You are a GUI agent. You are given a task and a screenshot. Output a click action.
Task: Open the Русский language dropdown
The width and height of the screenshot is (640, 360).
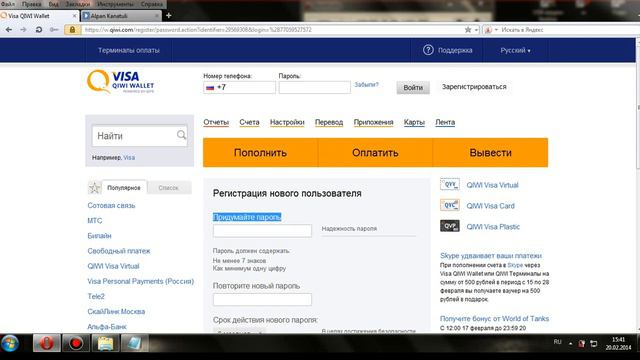[x=515, y=50]
